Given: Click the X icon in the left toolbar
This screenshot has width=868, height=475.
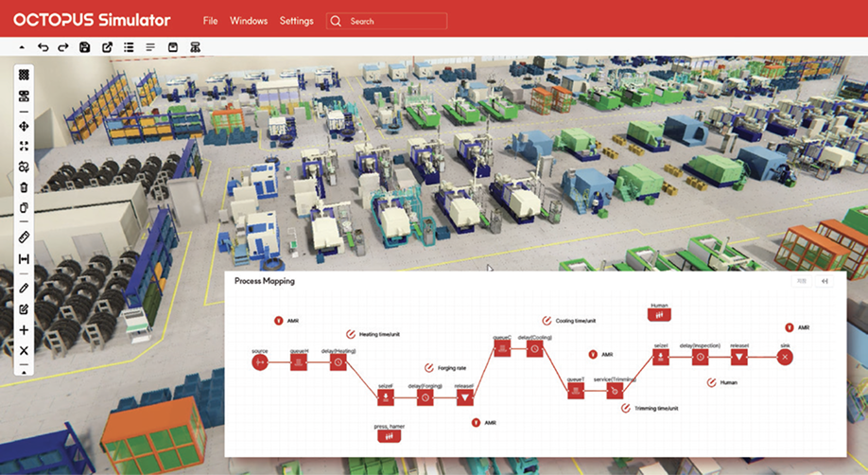Looking at the screenshot, I should pyautogui.click(x=24, y=350).
